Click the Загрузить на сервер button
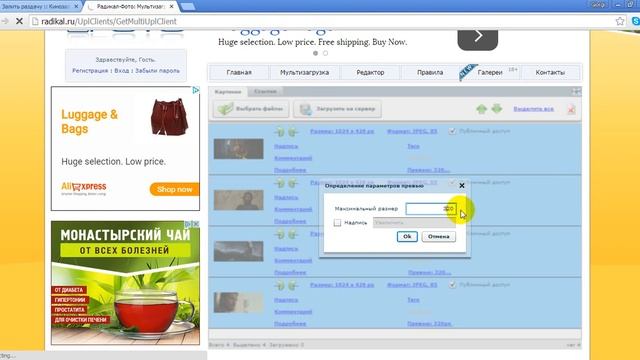The image size is (640, 360). 337,109
